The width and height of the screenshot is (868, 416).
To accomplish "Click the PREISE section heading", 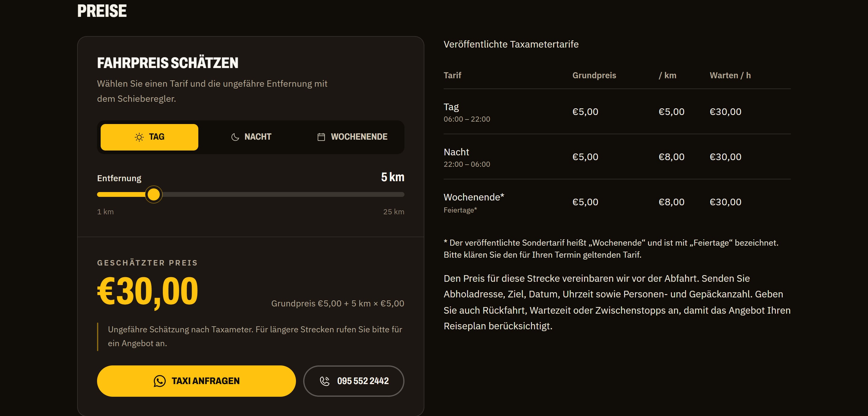I will click(102, 11).
